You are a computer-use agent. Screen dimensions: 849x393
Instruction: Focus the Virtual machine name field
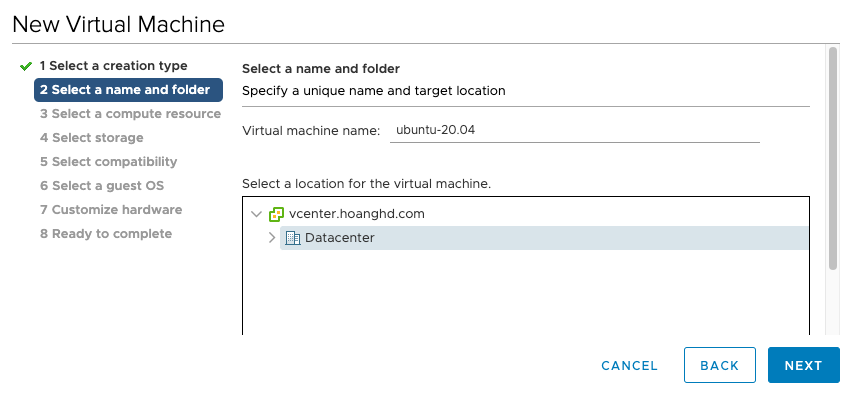coord(574,130)
